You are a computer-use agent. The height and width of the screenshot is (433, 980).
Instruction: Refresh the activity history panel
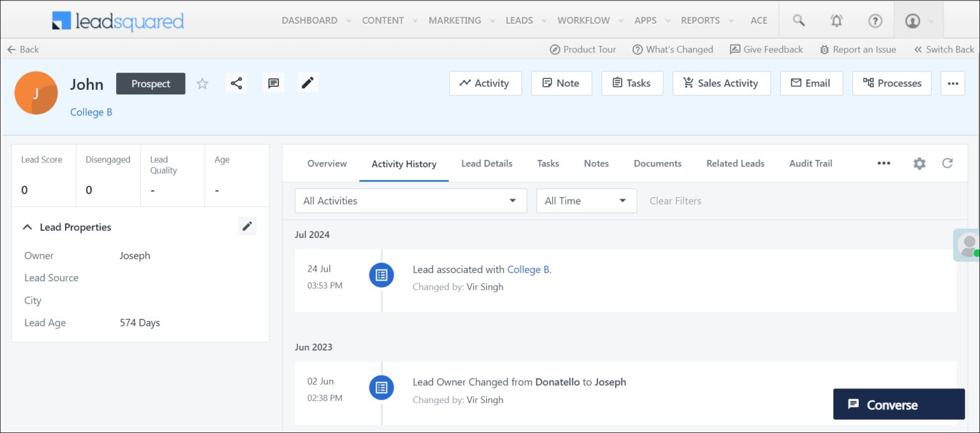(947, 163)
